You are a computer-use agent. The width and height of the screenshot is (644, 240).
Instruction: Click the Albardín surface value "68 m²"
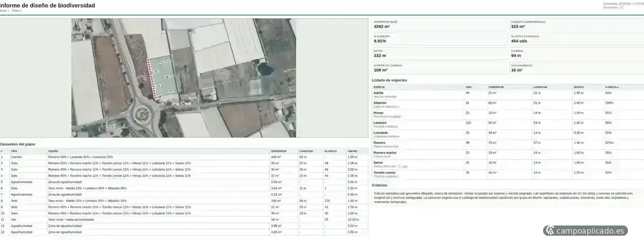click(493, 103)
